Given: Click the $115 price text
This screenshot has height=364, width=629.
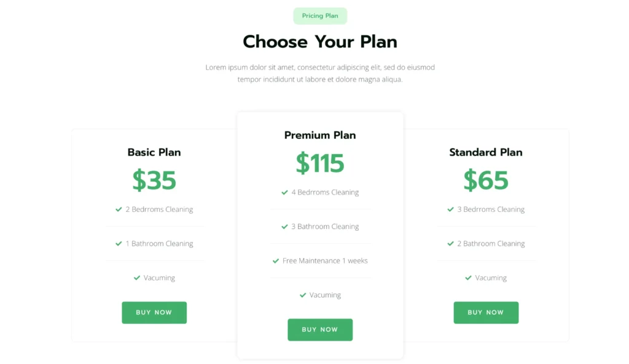Looking at the screenshot, I should click(320, 163).
